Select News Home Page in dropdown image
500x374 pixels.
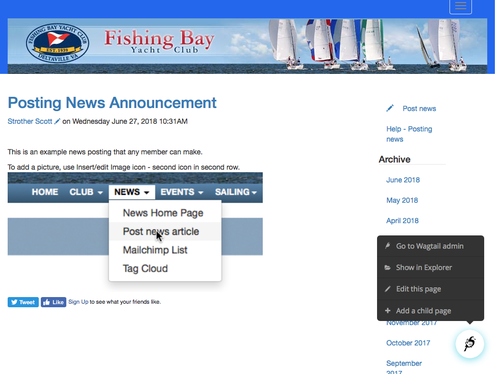click(x=163, y=213)
